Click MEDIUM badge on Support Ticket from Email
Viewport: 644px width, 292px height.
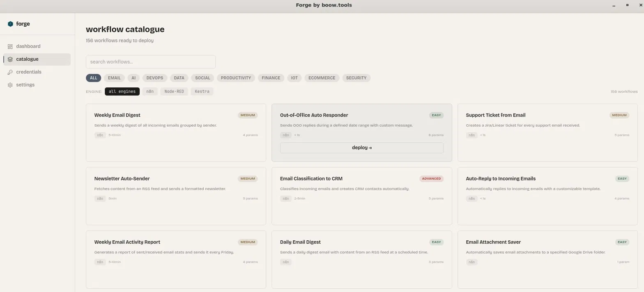click(619, 115)
